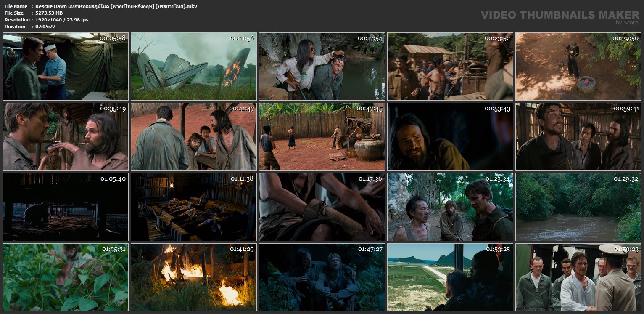Screen dimensions: 644x314
Task: Click the duration value 02:05:22
Action: pyautogui.click(x=45, y=27)
